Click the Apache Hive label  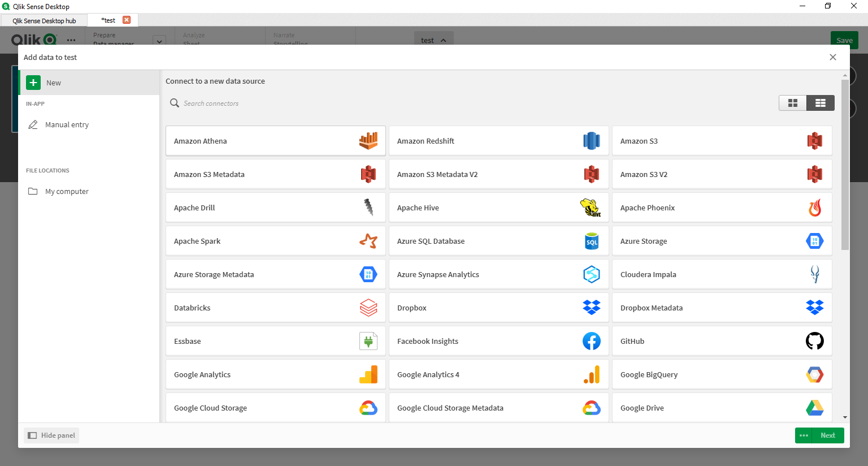pyautogui.click(x=418, y=208)
